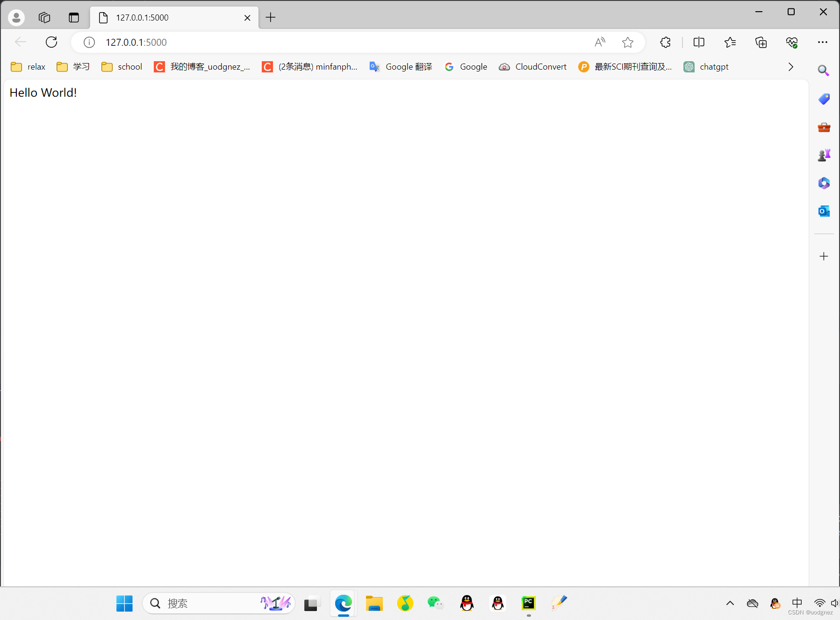Open the CloudConvert bookmark
The image size is (840, 620).
(532, 67)
